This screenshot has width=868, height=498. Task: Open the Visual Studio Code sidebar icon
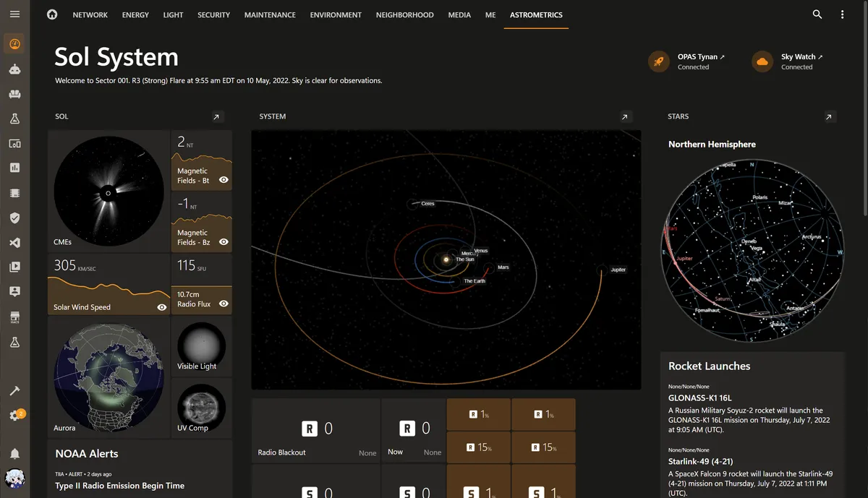coord(14,243)
